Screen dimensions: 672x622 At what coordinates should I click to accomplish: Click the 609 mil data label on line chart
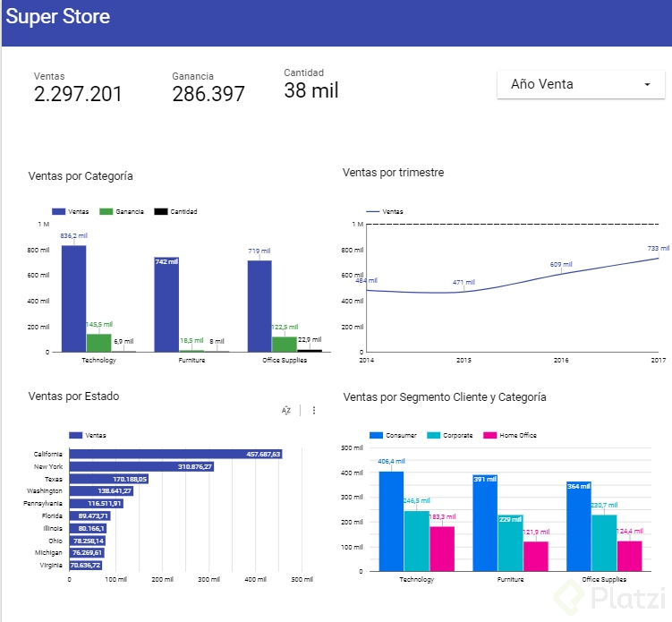tap(561, 264)
